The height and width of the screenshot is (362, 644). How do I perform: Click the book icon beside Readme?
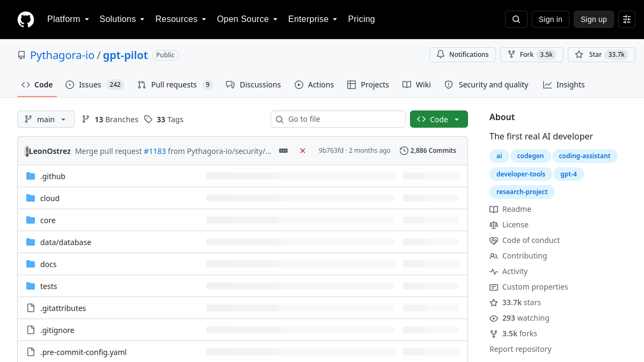tap(494, 209)
